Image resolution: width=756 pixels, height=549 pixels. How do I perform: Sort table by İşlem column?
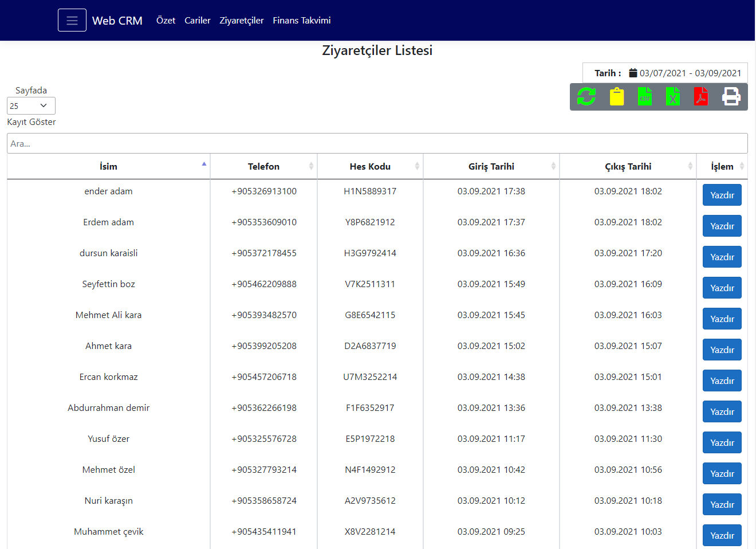pos(722,166)
